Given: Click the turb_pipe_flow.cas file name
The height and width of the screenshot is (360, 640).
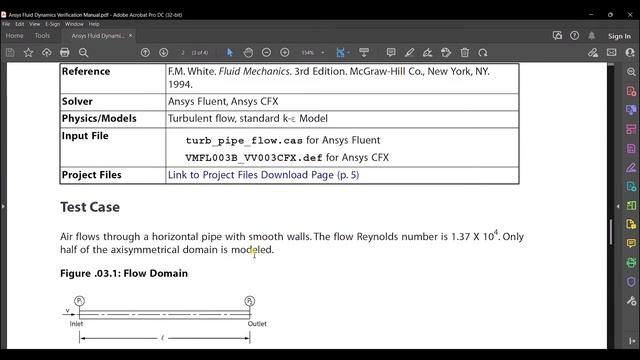Looking at the screenshot, I should [x=244, y=141].
